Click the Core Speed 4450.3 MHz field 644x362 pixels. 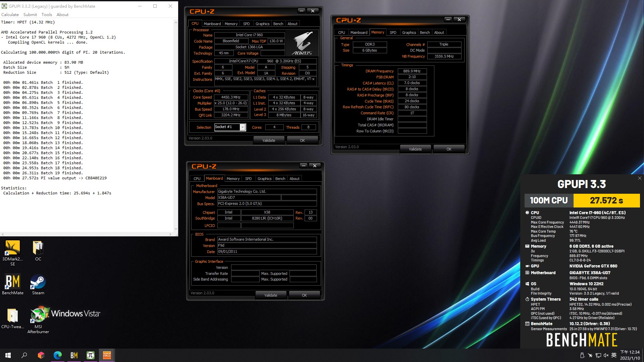[x=231, y=97]
